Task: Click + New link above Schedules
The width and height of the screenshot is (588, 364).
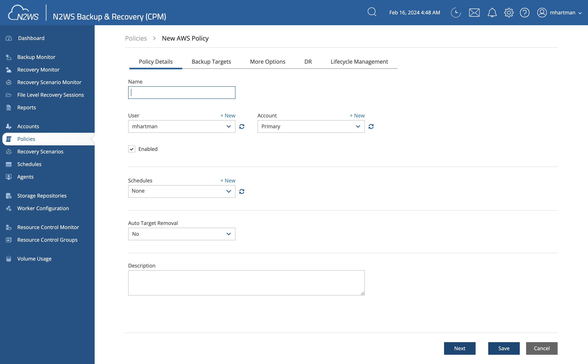Action: (x=228, y=181)
